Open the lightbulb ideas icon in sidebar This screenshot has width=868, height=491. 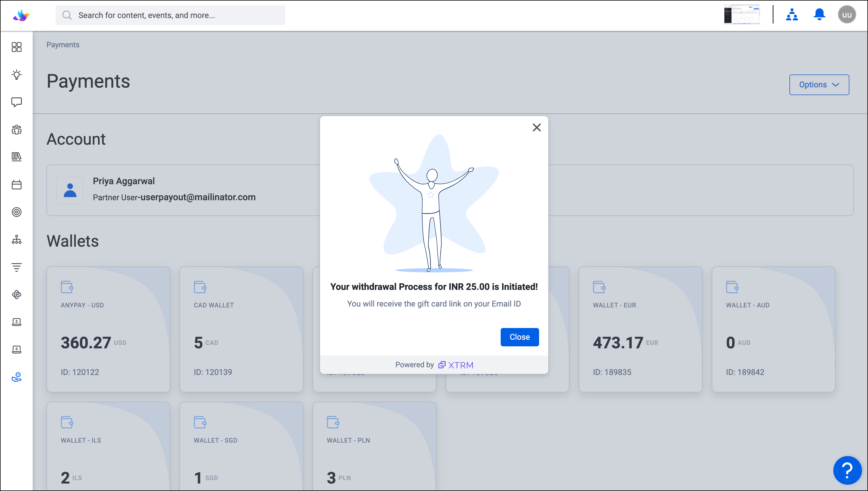[x=17, y=74]
